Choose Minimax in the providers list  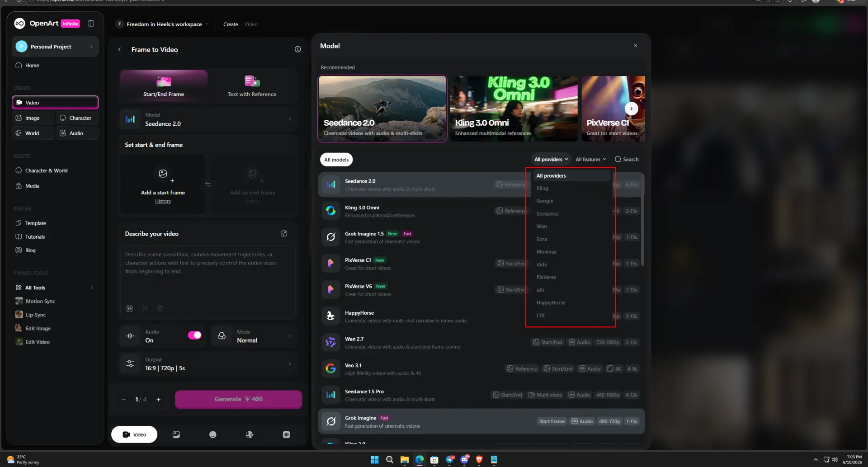pos(571,252)
